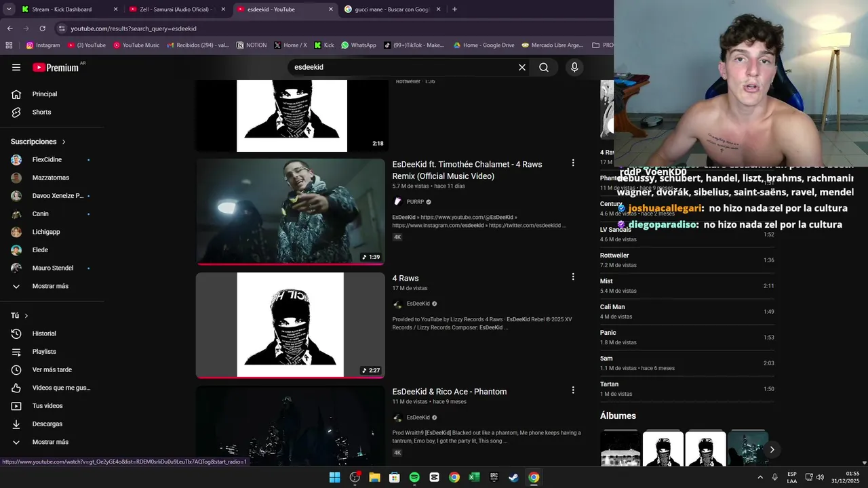
Task: Open options menu for the Timothée Chalamet remix video
Action: [573, 163]
